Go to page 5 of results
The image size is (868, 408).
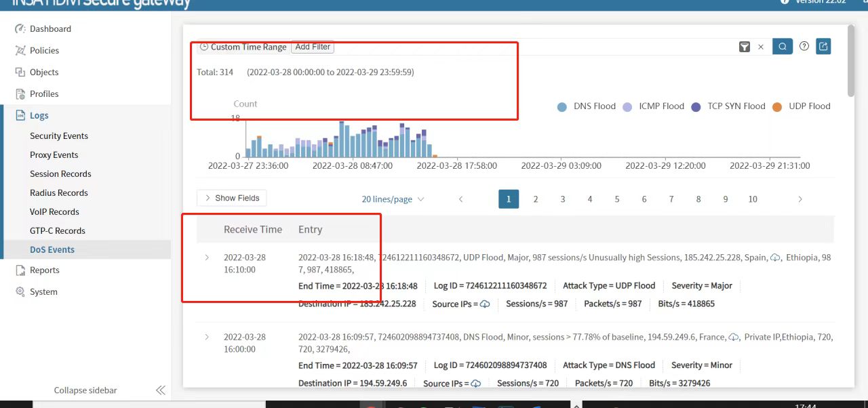(617, 199)
